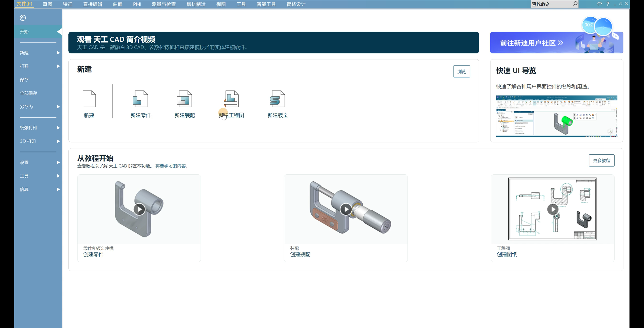Play the 创建图纸 tutorial video
The height and width of the screenshot is (328, 644).
coord(553,209)
